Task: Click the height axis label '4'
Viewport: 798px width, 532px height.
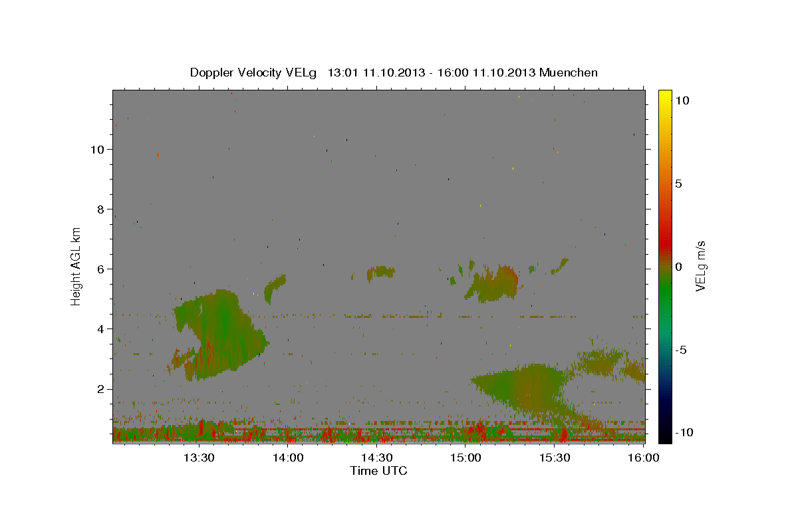Action: 101,329
